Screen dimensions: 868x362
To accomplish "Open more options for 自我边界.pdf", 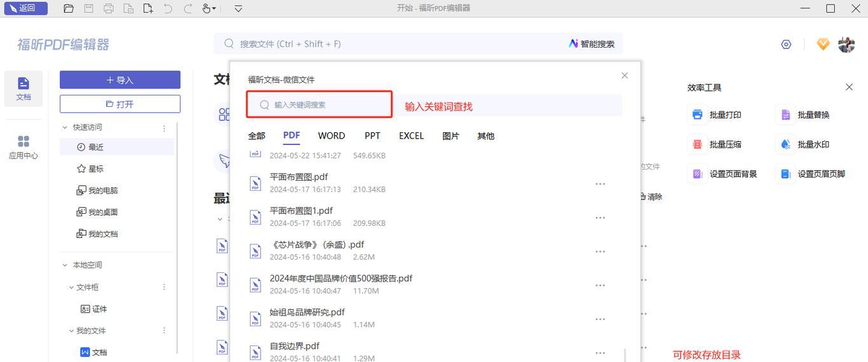I will (x=600, y=352).
